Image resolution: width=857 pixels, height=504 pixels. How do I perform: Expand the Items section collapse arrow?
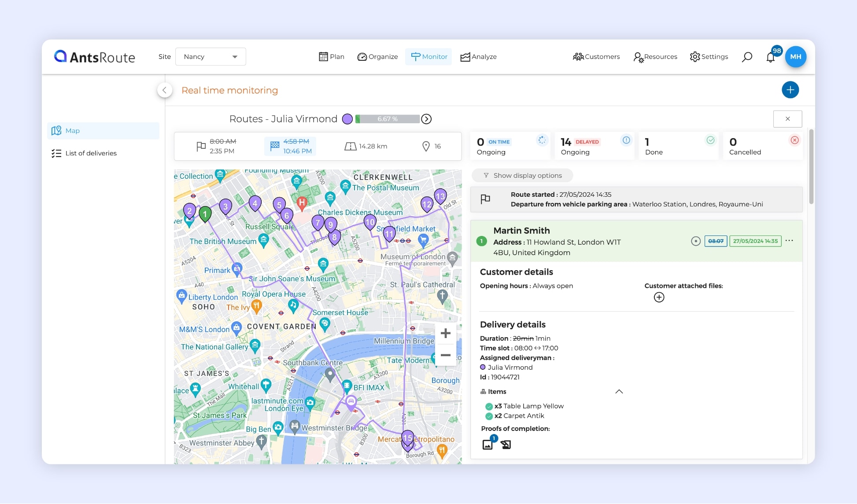click(619, 391)
